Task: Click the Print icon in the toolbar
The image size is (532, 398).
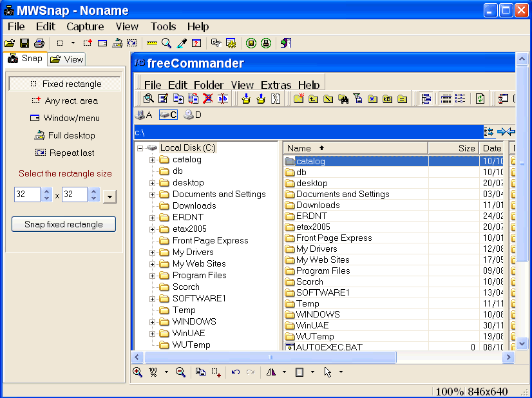Action: (39, 43)
